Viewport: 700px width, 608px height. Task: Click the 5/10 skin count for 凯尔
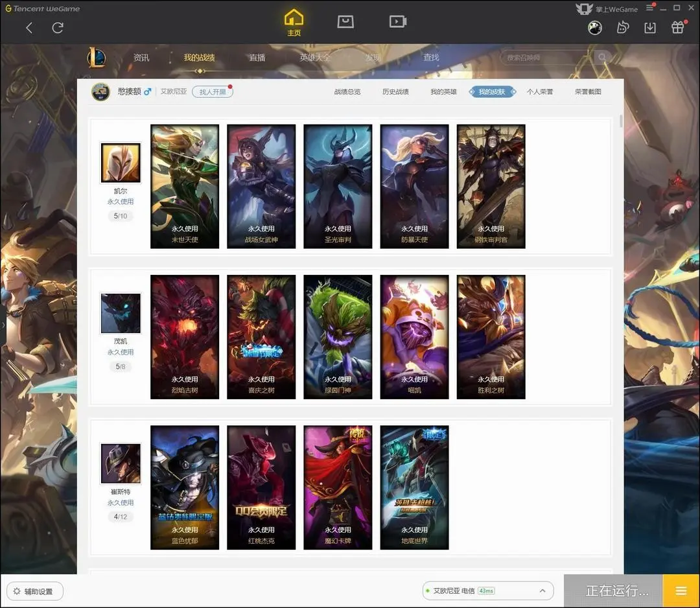pyautogui.click(x=121, y=216)
